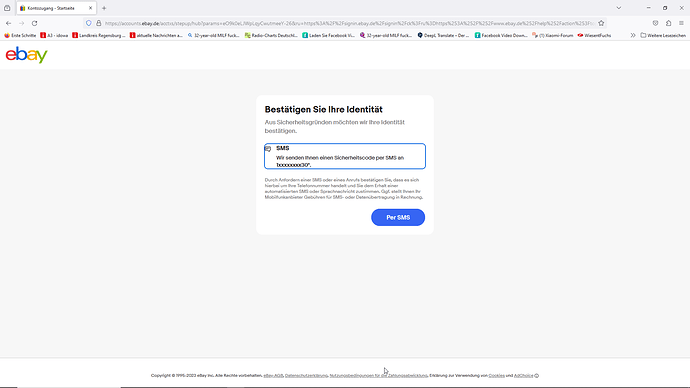
Task: Open the Datenschutzerklärung link
Action: (306, 376)
